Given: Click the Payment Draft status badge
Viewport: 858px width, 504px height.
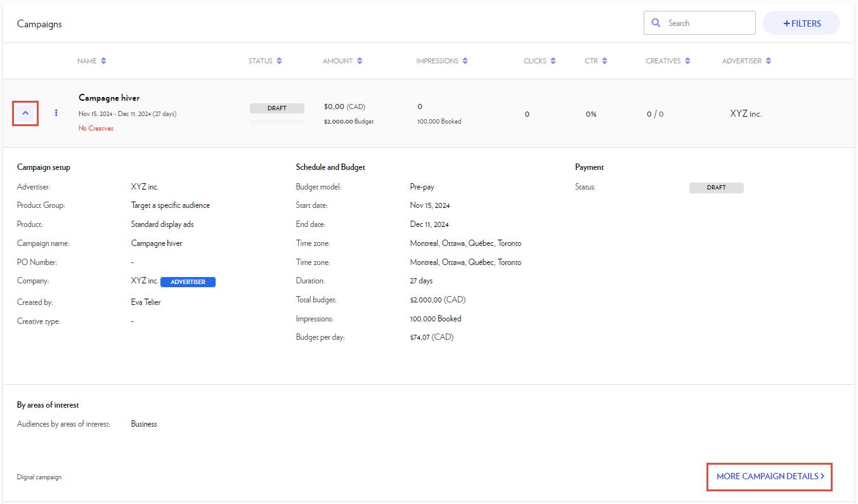Looking at the screenshot, I should click(x=716, y=188).
